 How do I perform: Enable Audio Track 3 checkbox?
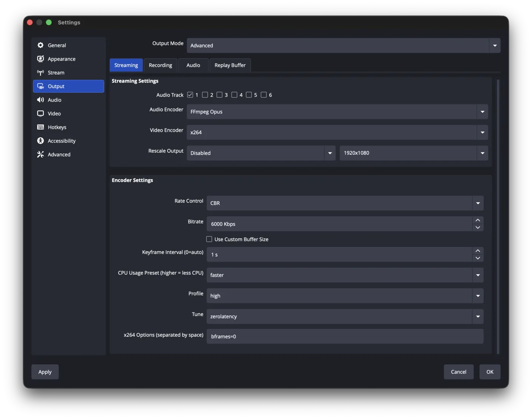pyautogui.click(x=219, y=95)
